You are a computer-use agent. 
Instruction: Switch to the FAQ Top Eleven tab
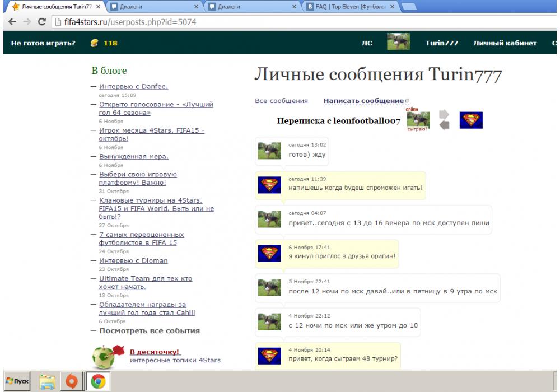pyautogui.click(x=350, y=7)
